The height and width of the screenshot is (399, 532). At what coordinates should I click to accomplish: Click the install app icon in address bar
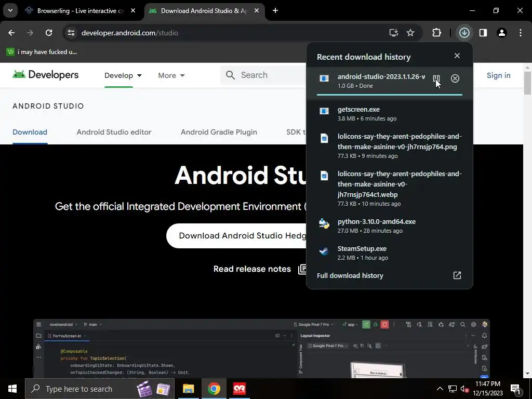(x=393, y=33)
